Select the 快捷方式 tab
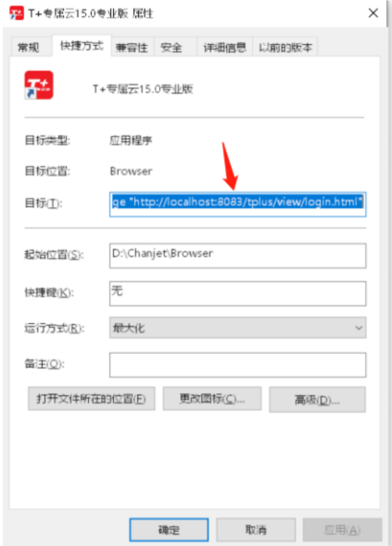This screenshot has height=546, width=392. [82, 45]
